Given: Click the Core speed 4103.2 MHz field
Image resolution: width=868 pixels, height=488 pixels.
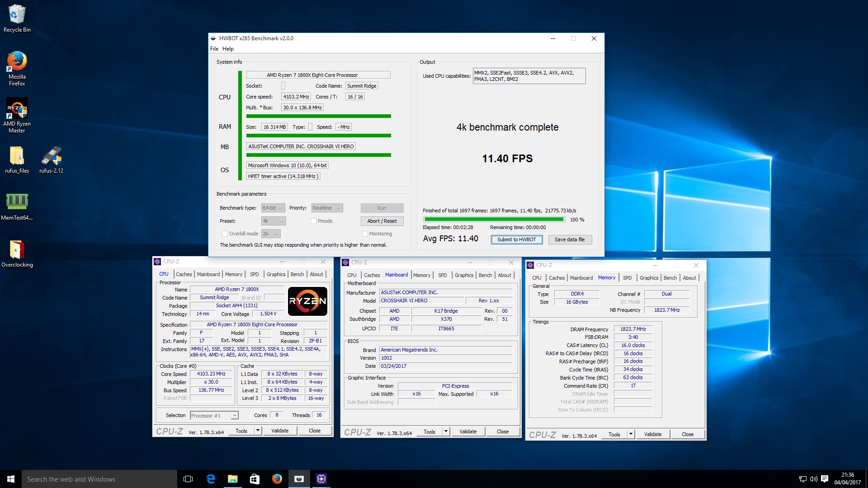Looking at the screenshot, I should tap(296, 97).
